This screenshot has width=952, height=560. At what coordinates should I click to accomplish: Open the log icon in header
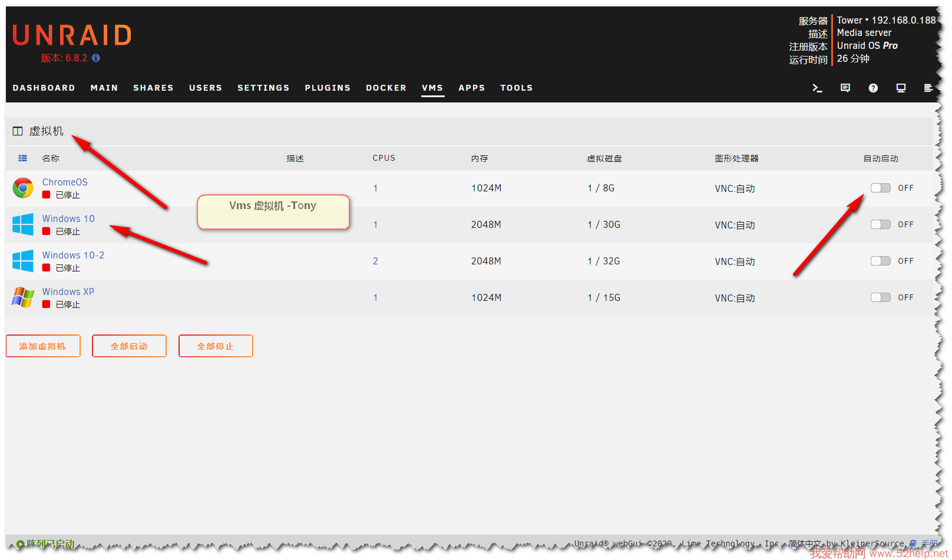click(x=928, y=88)
